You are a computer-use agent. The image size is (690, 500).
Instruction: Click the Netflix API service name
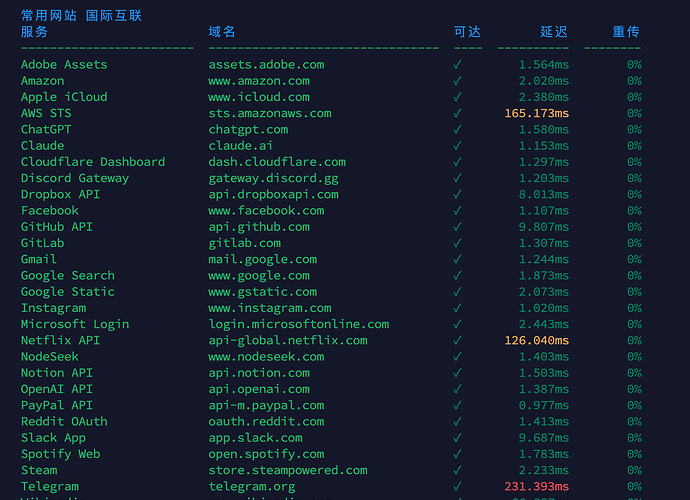(x=60, y=341)
